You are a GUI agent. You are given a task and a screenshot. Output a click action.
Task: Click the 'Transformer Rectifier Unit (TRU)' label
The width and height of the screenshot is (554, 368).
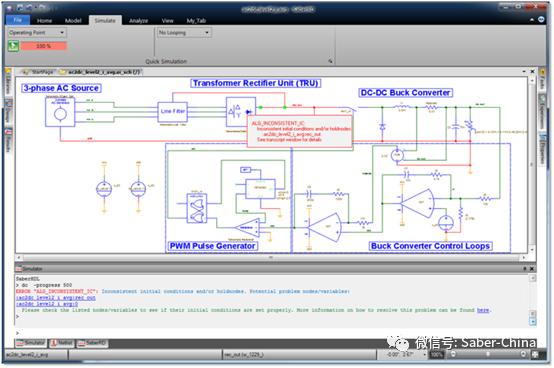click(256, 83)
